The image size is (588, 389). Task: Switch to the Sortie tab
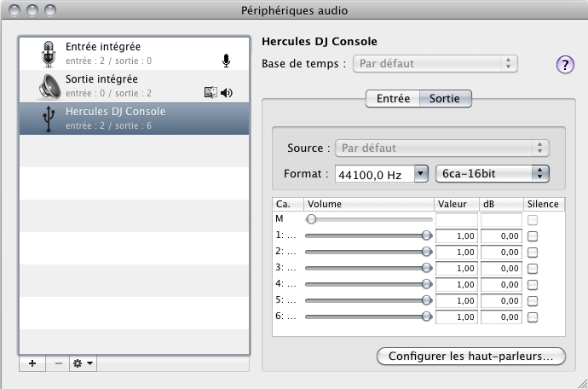pos(445,99)
